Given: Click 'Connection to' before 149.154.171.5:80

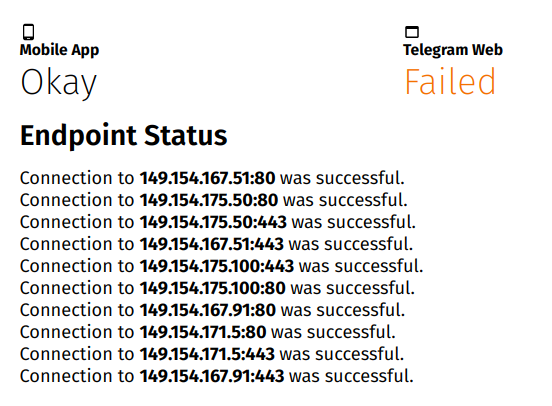Looking at the screenshot, I should click(x=77, y=332).
